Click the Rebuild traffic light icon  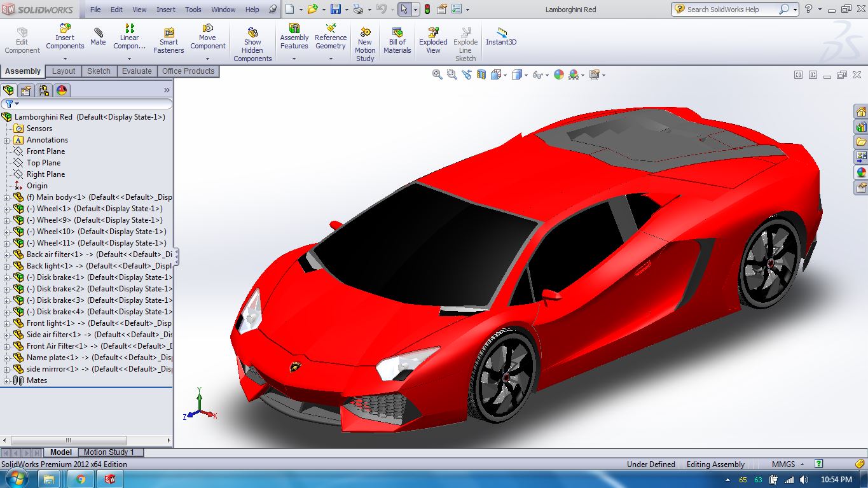click(427, 10)
